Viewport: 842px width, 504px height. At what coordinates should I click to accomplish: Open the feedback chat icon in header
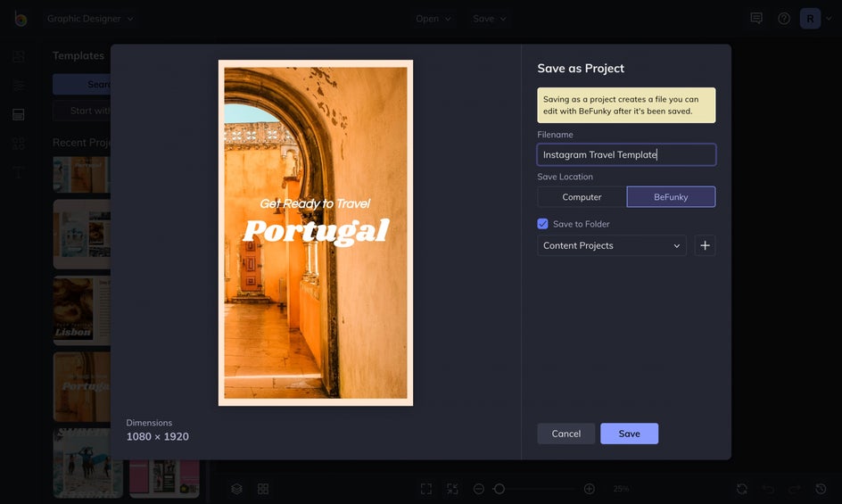[x=756, y=18]
